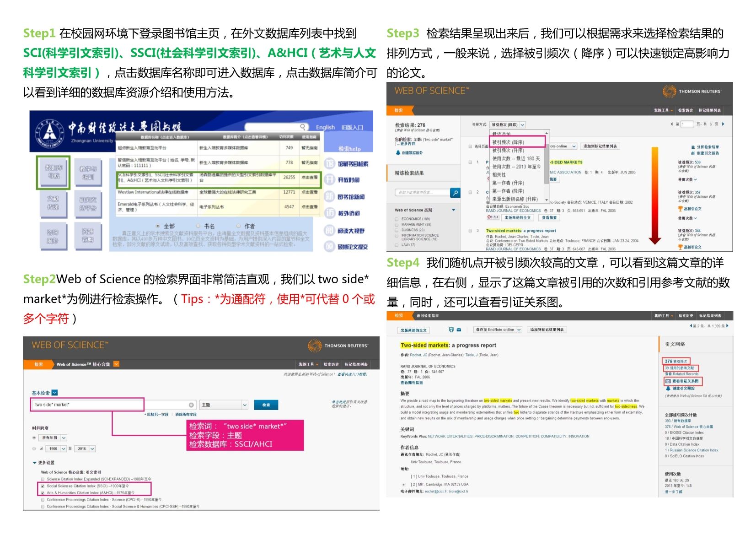This screenshot has height=535, width=756.
Task: Select the 从 year-range radio button
Action: point(34,449)
